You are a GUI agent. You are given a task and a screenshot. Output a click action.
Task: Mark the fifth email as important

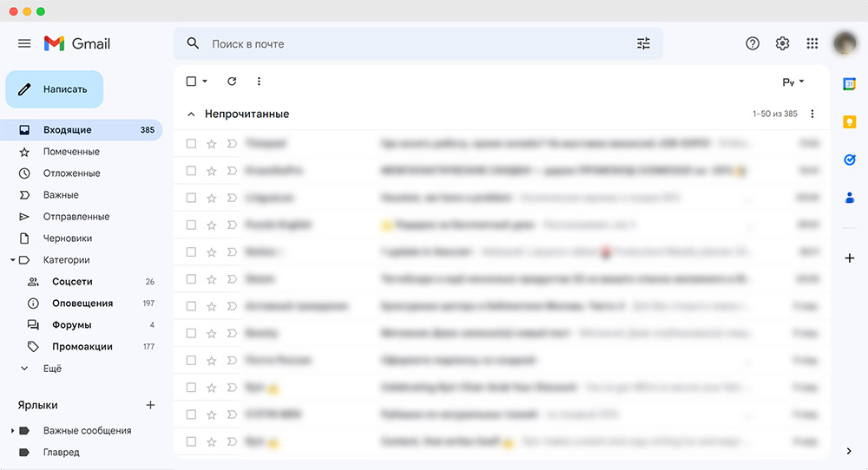click(x=232, y=252)
